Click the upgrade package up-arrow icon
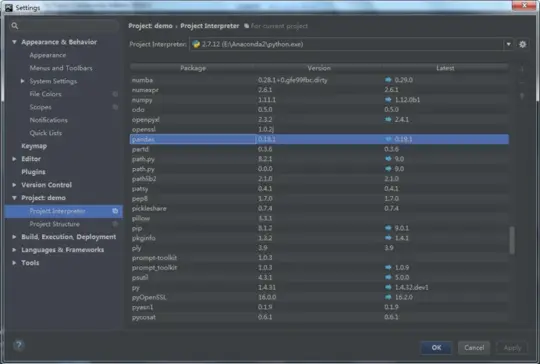540x364 pixels. tap(522, 96)
